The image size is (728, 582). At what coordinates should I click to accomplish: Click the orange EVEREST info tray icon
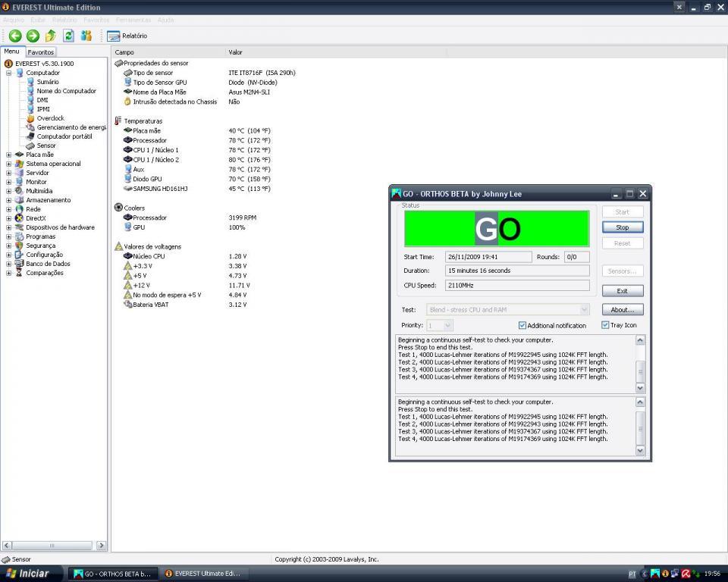[665, 574]
